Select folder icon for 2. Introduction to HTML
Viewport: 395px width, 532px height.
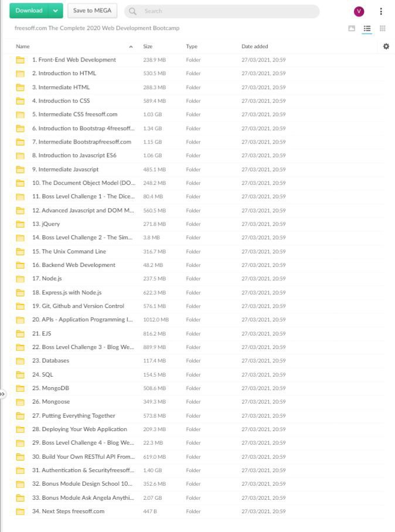[x=21, y=73]
